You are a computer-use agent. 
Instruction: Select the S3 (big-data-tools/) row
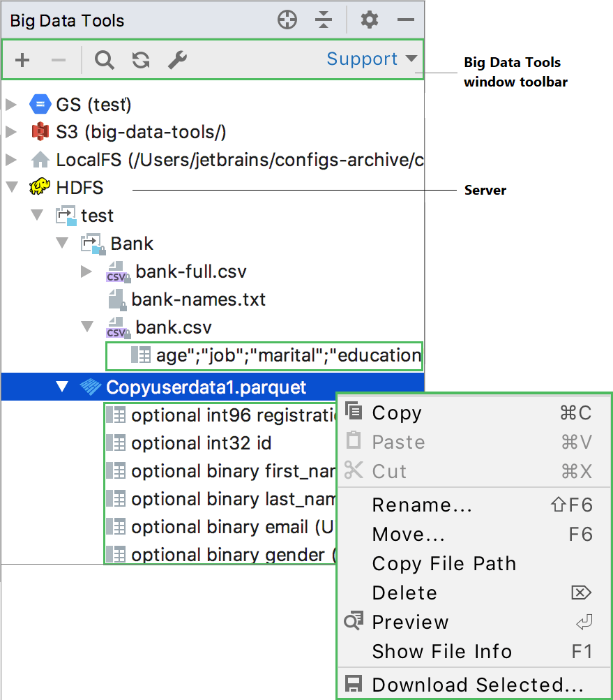click(213, 132)
